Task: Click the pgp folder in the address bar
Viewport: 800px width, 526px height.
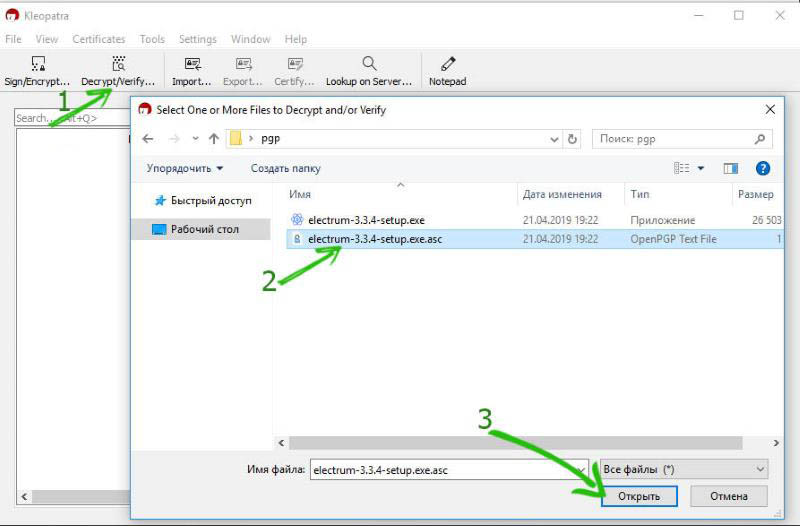Action: 270,139
